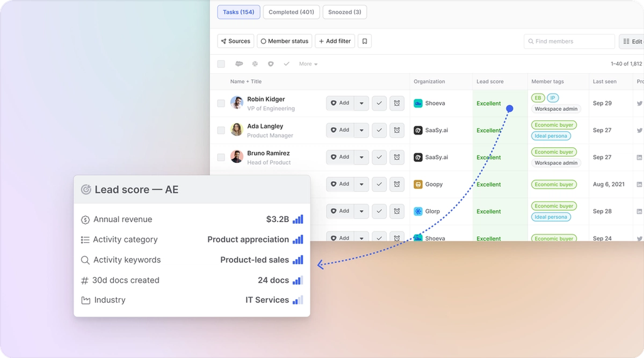The width and height of the screenshot is (644, 358).
Task: Click the Last seen column header
Action: pyautogui.click(x=604, y=81)
